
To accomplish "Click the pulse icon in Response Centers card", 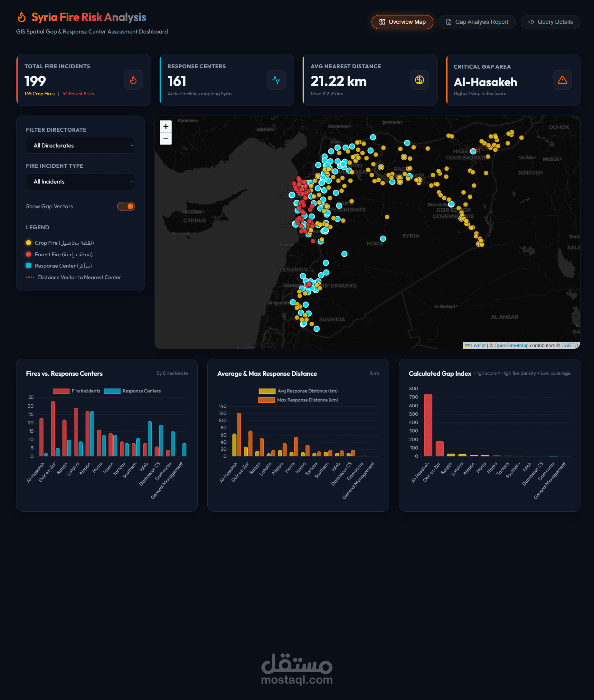I will [x=276, y=80].
